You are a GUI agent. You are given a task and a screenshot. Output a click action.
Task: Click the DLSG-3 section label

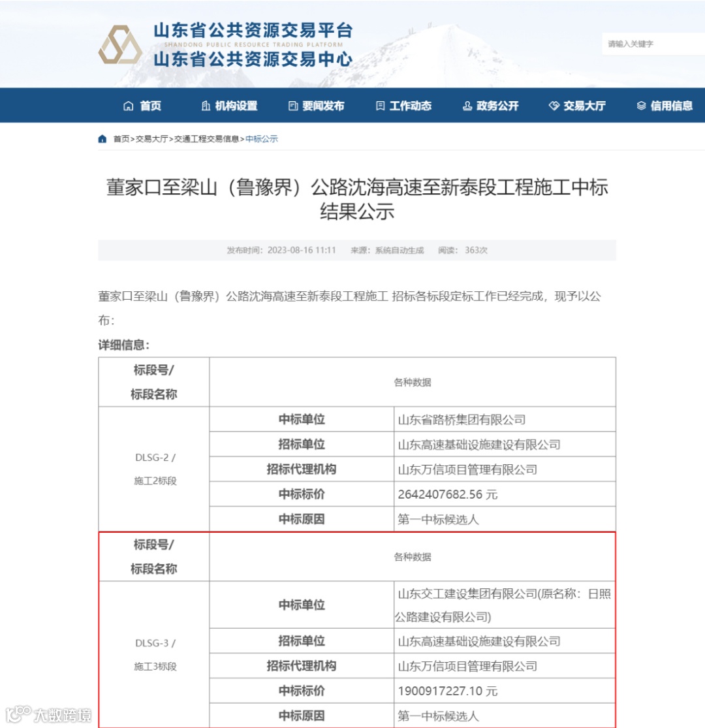coord(155,643)
